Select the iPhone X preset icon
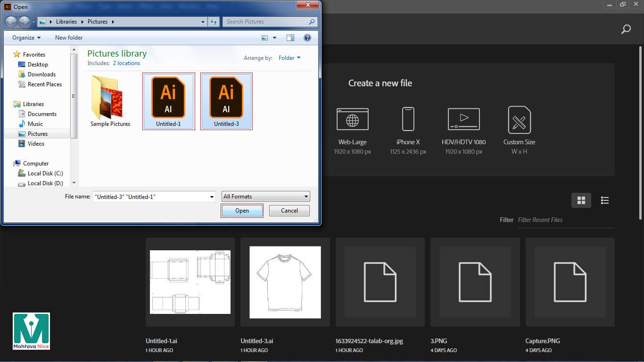644x362 pixels. point(408,119)
